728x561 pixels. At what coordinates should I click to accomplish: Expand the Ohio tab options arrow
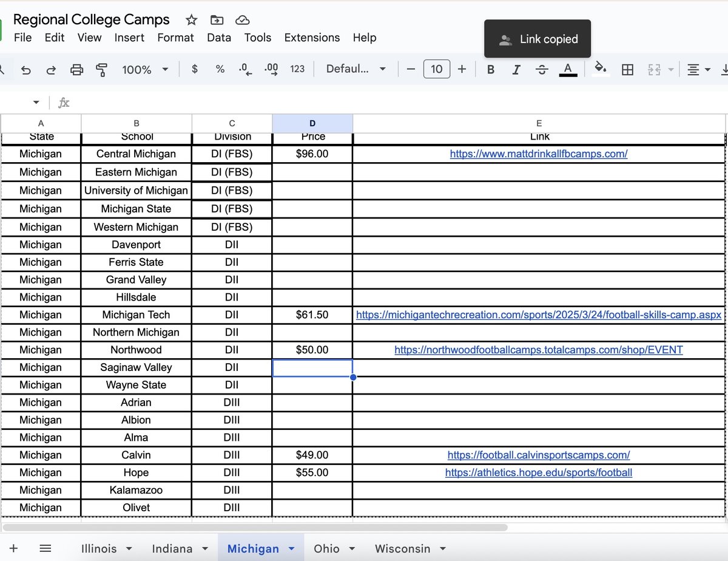(x=352, y=549)
